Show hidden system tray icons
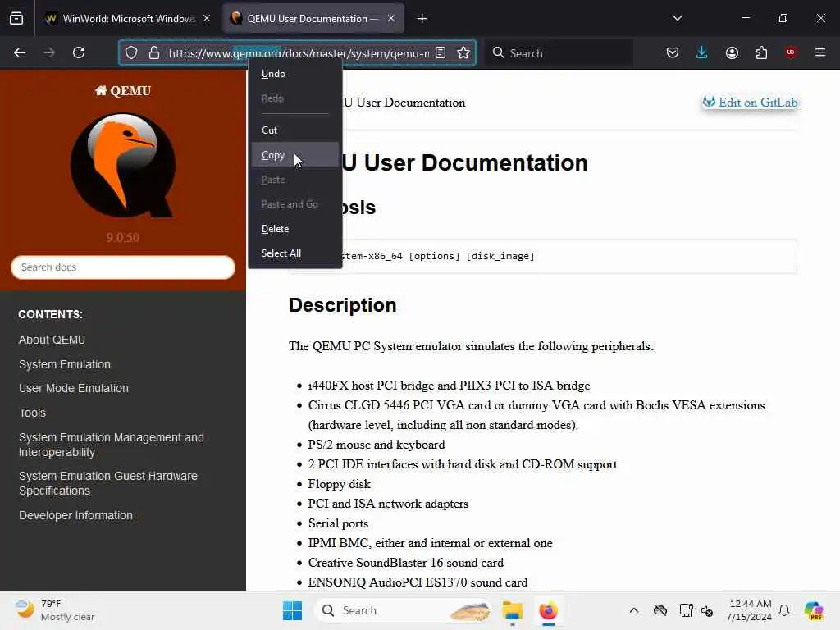Image resolution: width=840 pixels, height=630 pixels. 634,610
